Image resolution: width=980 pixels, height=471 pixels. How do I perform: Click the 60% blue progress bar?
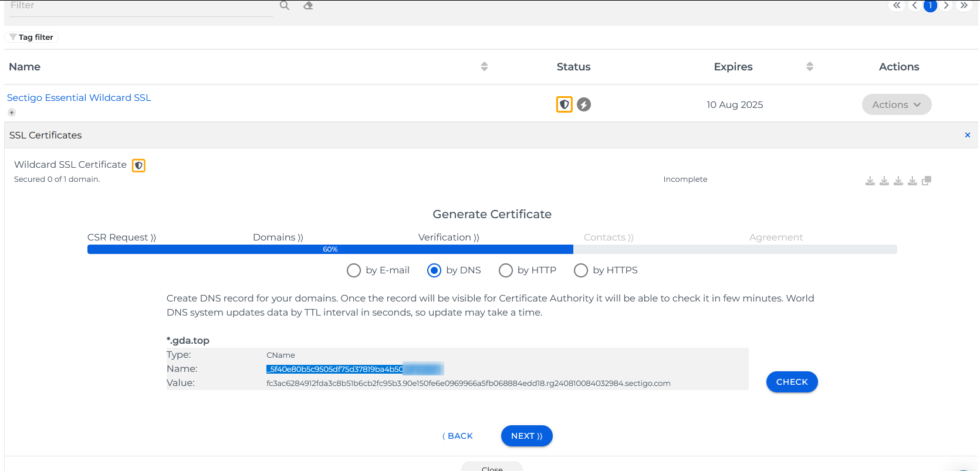(x=330, y=249)
